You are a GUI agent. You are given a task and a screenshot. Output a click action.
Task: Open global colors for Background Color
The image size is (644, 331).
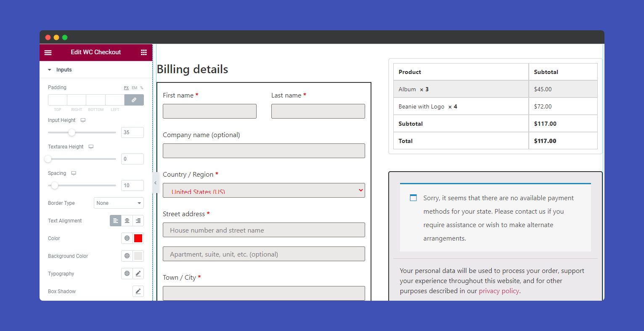point(127,256)
